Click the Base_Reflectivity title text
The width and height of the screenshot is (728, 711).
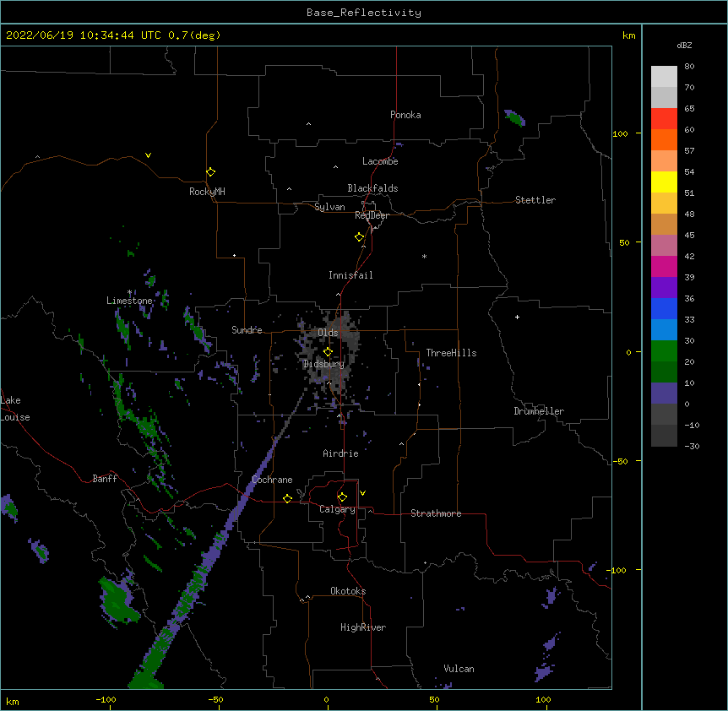364,13
